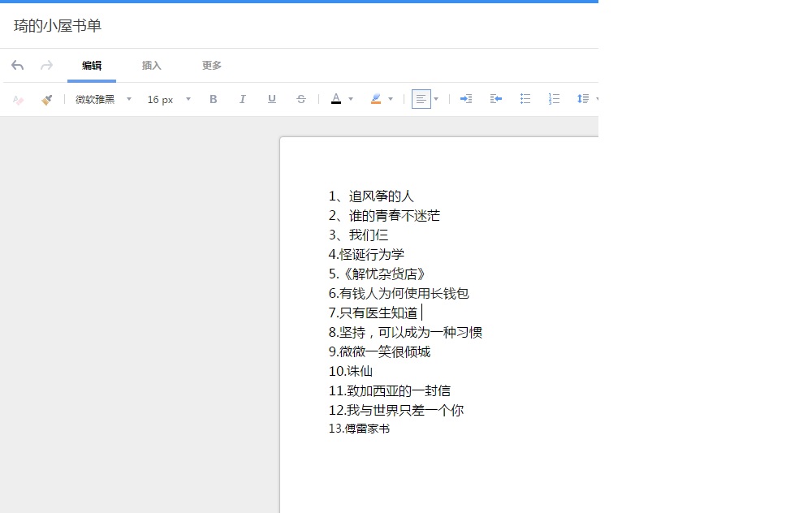Open the 微软雅黑 font family dropdown
The height and width of the screenshot is (513, 812).
point(103,99)
